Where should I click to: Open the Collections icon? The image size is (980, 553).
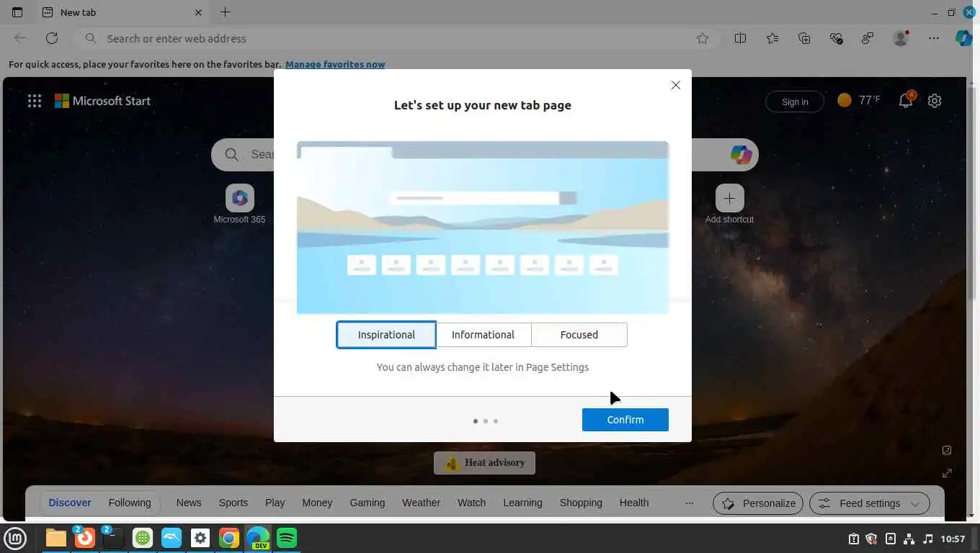coord(804,38)
